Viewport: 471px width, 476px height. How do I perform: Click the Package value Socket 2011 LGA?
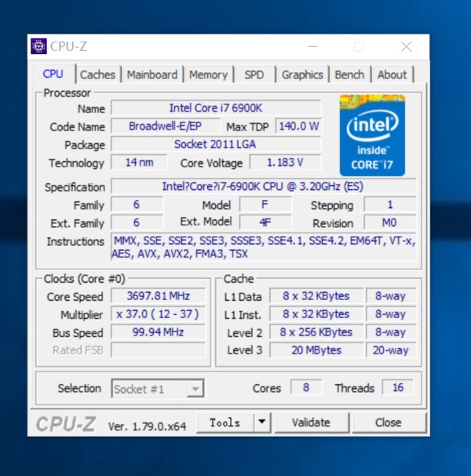(216, 144)
